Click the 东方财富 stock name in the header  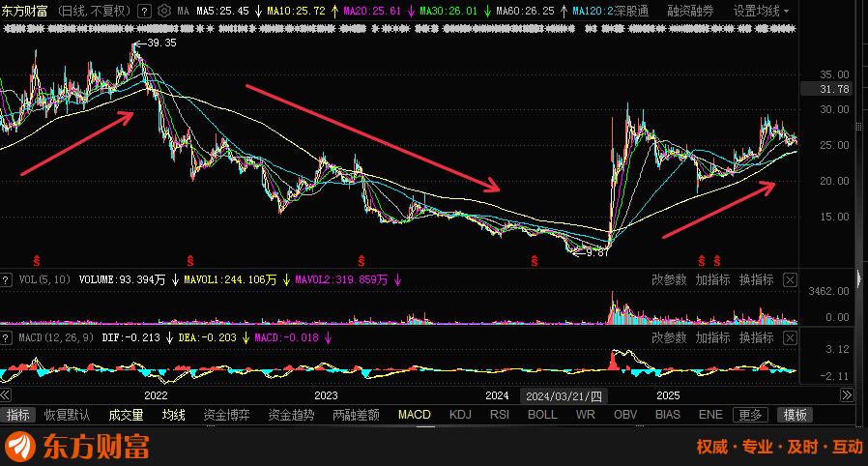(25, 11)
